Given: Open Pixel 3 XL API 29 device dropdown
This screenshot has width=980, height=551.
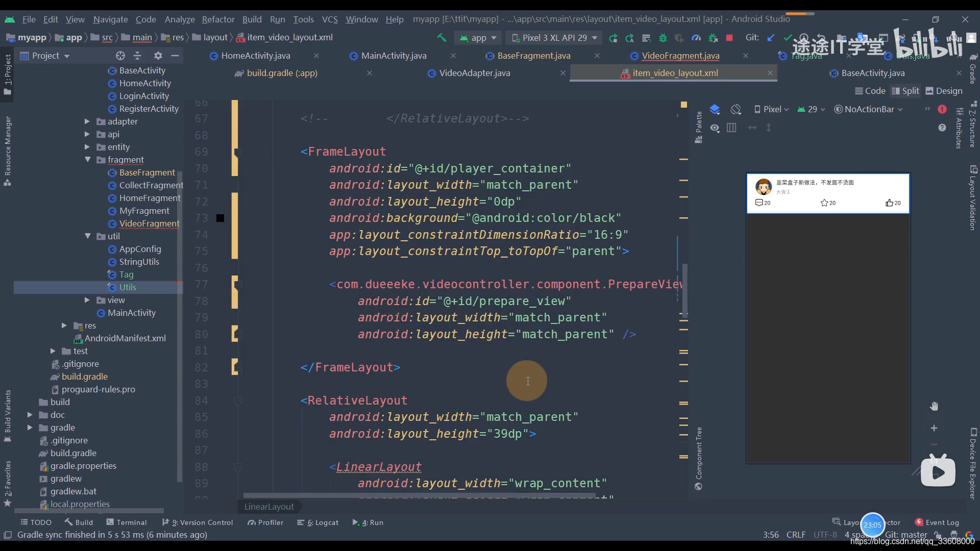Looking at the screenshot, I should click(x=554, y=38).
